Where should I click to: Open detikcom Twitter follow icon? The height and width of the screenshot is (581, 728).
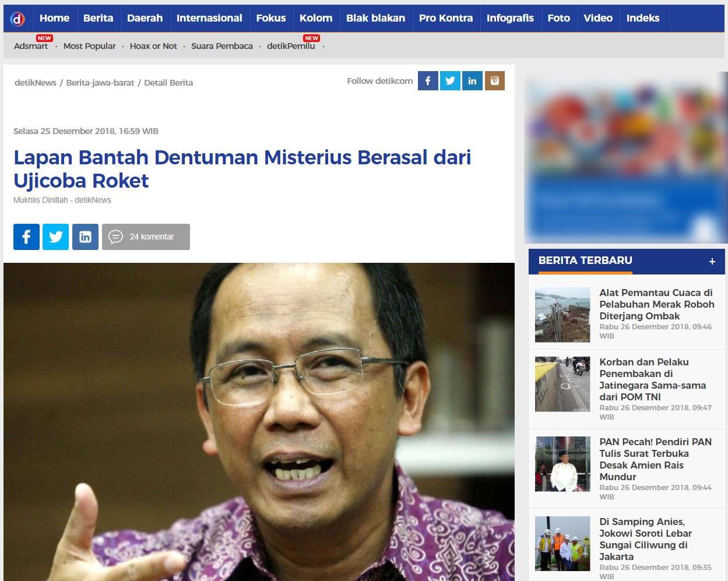(x=450, y=81)
